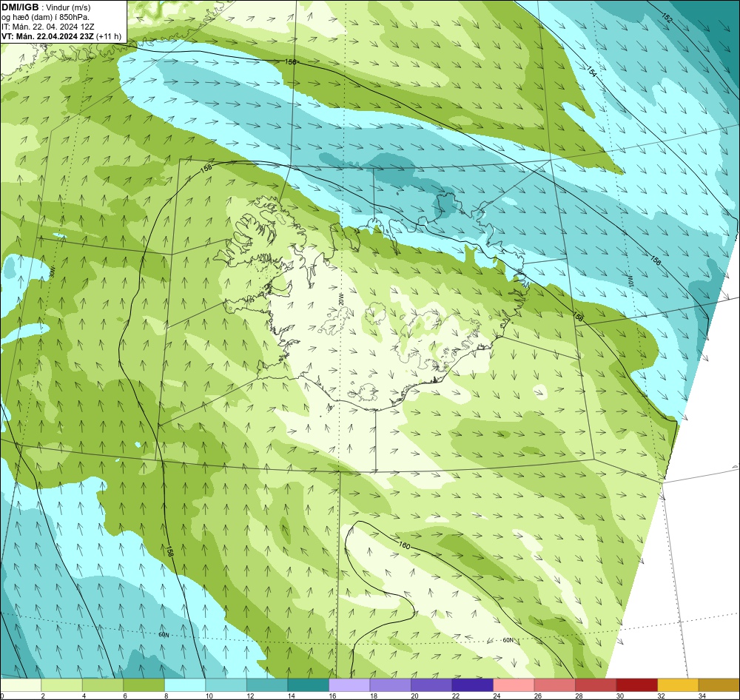This screenshot has height=700, width=740.
Task: Click the legend scale number "2"
Action: pos(43,696)
